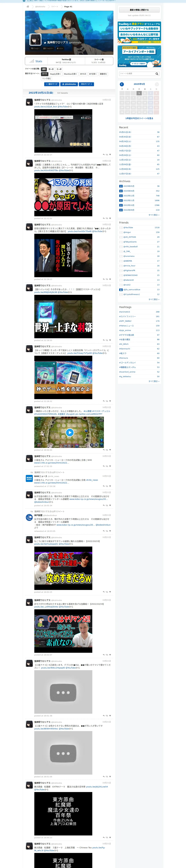The width and height of the screenshot is (186, 868).
Task: Go to 次のページ
Action: (x=86, y=84)
